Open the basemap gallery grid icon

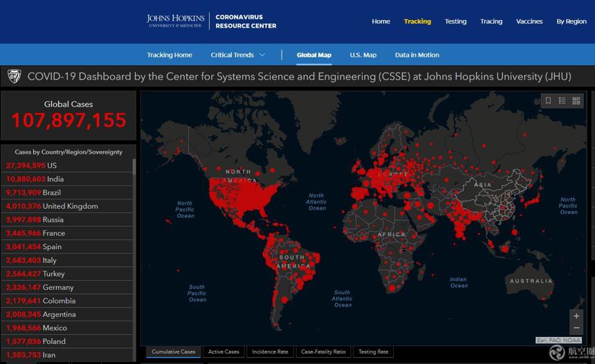[576, 100]
